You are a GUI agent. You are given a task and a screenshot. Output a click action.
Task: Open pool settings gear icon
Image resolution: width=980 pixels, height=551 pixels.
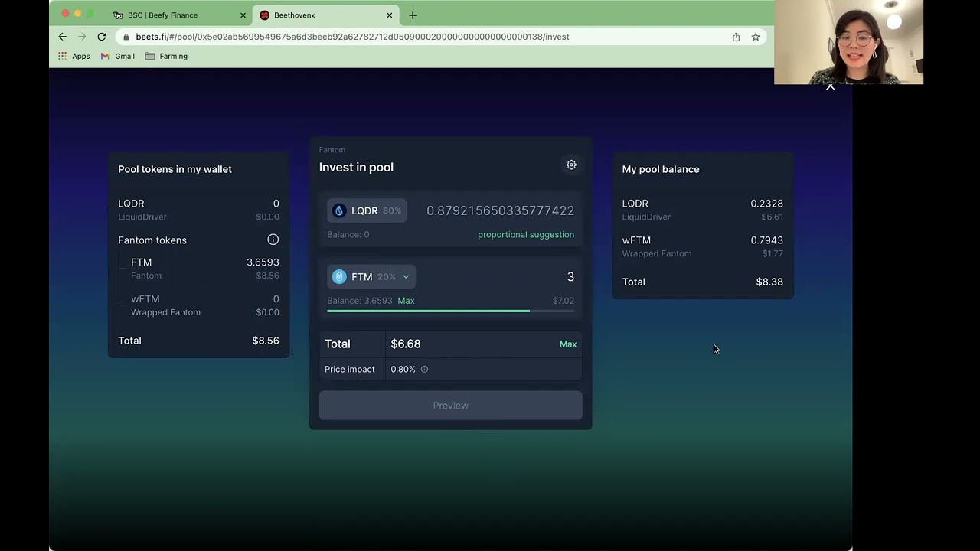[571, 165]
